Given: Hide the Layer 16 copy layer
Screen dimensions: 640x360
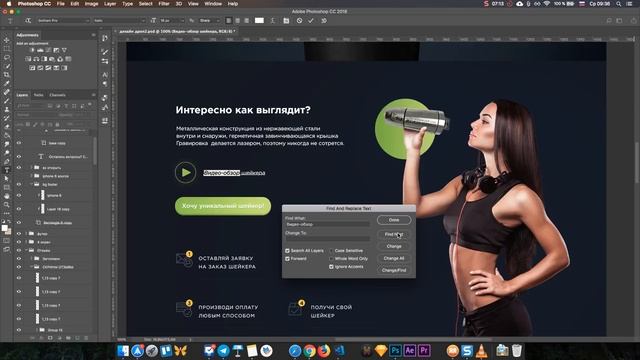Looking at the screenshot, I should (19, 209).
